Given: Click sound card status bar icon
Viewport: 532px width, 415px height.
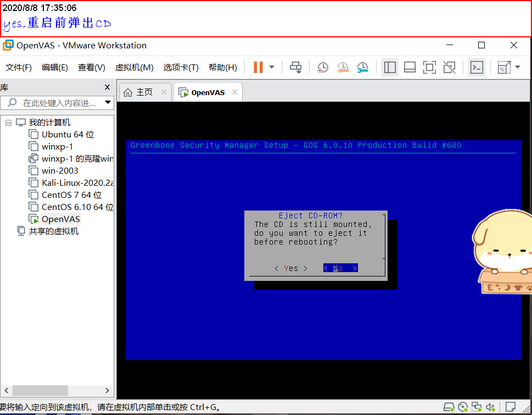Looking at the screenshot, I should [x=490, y=407].
